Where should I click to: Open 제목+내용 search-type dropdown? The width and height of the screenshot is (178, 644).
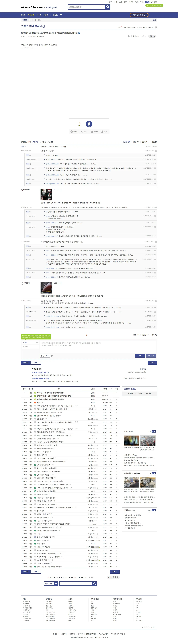(51, 584)
